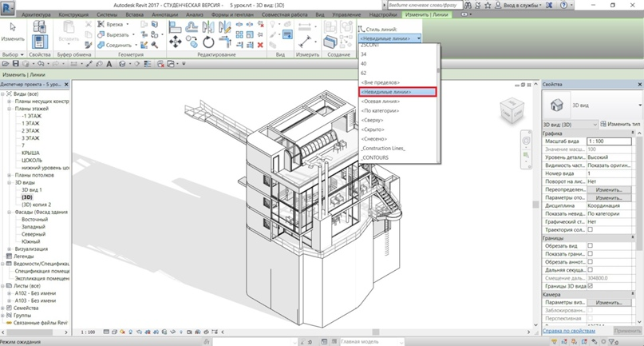The width and height of the screenshot is (644, 346).
Task: Click the Изменить тип button
Action: 620,124
